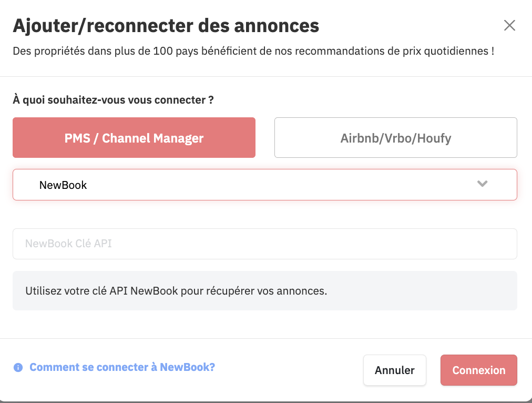This screenshot has width=532, height=403.
Task: Select the PMS / Channel Manager option
Action: click(134, 137)
